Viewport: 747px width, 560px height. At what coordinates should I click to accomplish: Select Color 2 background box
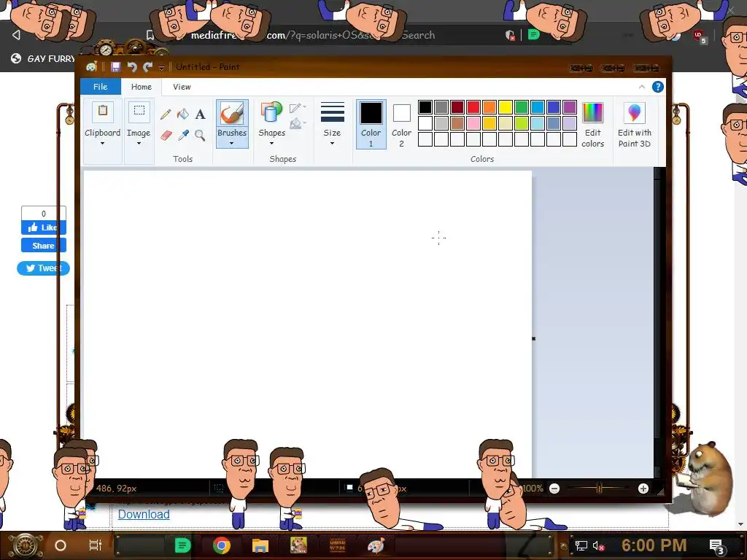(x=402, y=125)
